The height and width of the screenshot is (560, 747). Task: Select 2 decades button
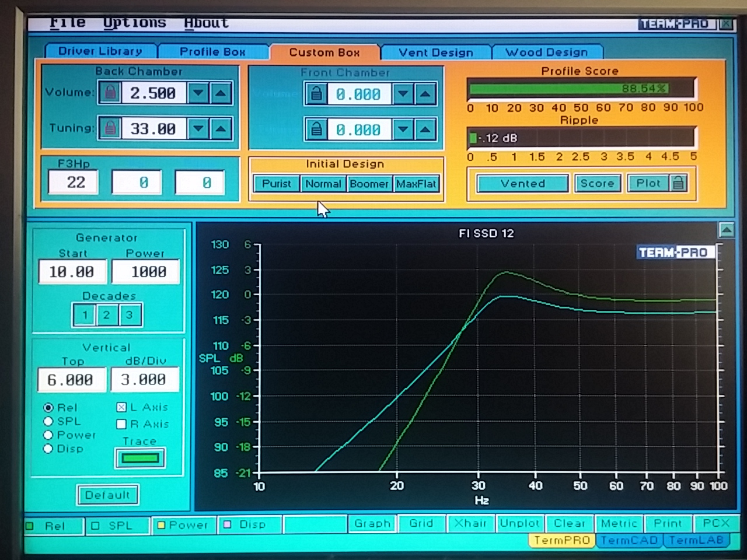(107, 315)
